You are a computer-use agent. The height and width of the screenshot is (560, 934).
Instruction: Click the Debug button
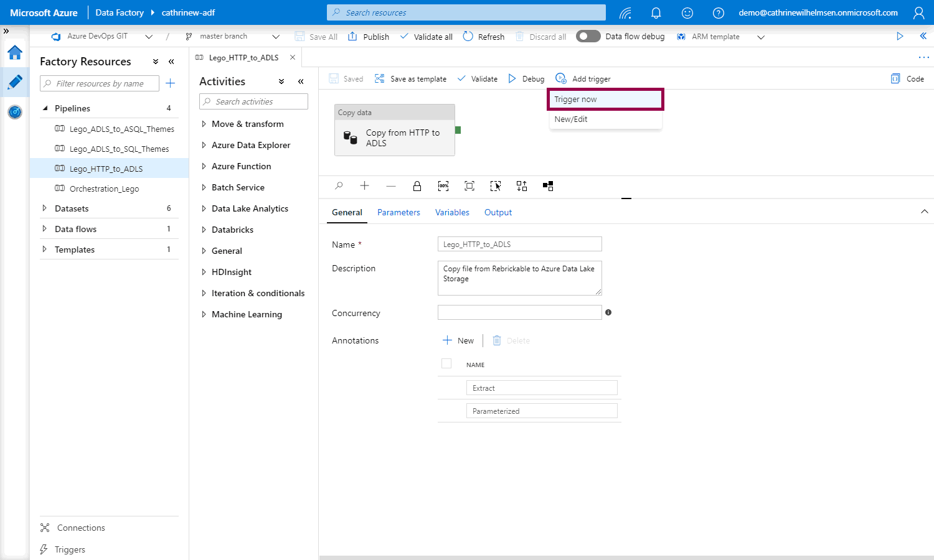(526, 79)
